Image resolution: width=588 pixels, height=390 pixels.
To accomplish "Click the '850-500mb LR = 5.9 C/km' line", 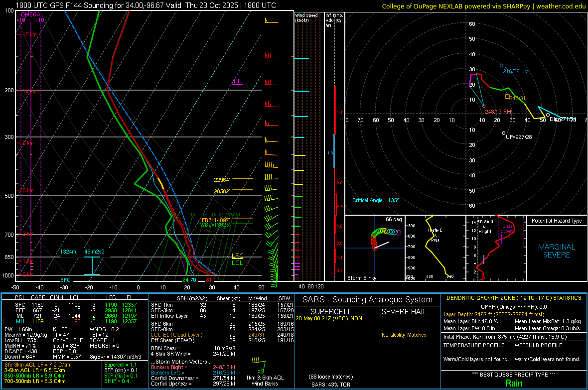I will [35, 376].
